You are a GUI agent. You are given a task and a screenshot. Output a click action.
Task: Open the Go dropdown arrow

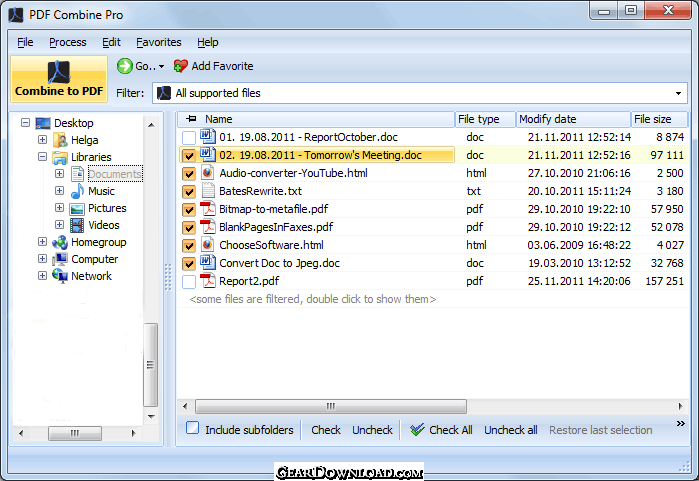161,66
